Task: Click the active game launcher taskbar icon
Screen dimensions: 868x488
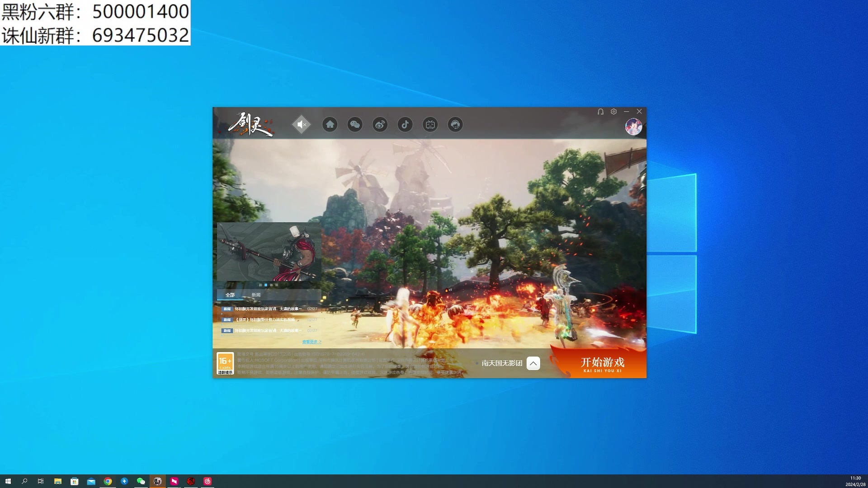Action: [157, 481]
